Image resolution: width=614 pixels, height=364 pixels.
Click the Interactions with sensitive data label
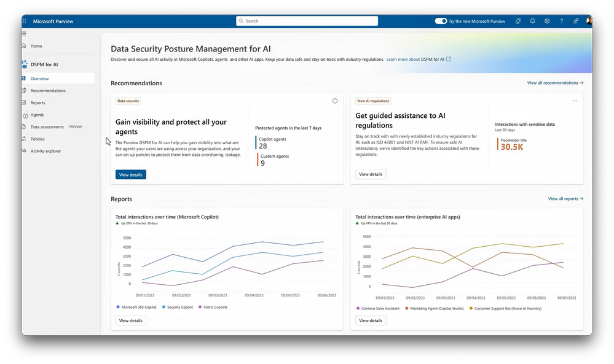pos(525,125)
